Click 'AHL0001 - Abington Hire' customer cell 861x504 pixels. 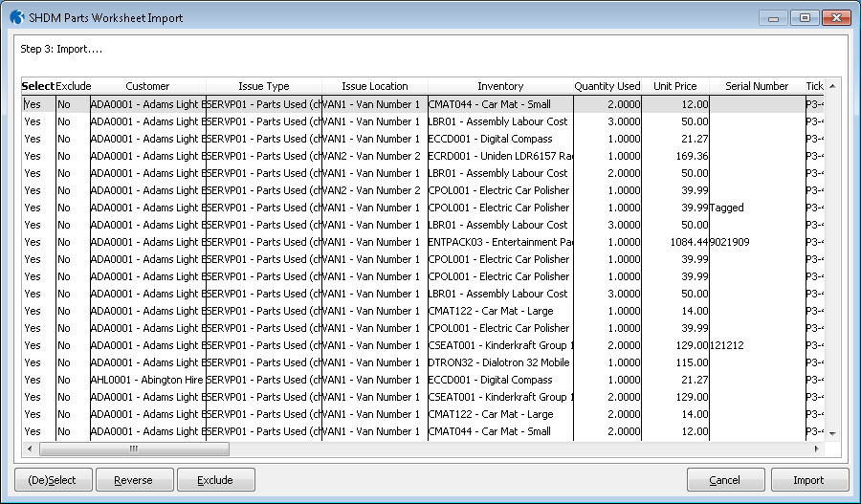point(147,380)
